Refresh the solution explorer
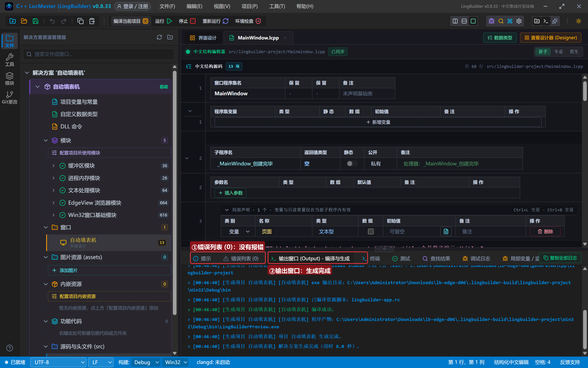Image resolution: width=588 pixels, height=368 pixels. (x=159, y=37)
